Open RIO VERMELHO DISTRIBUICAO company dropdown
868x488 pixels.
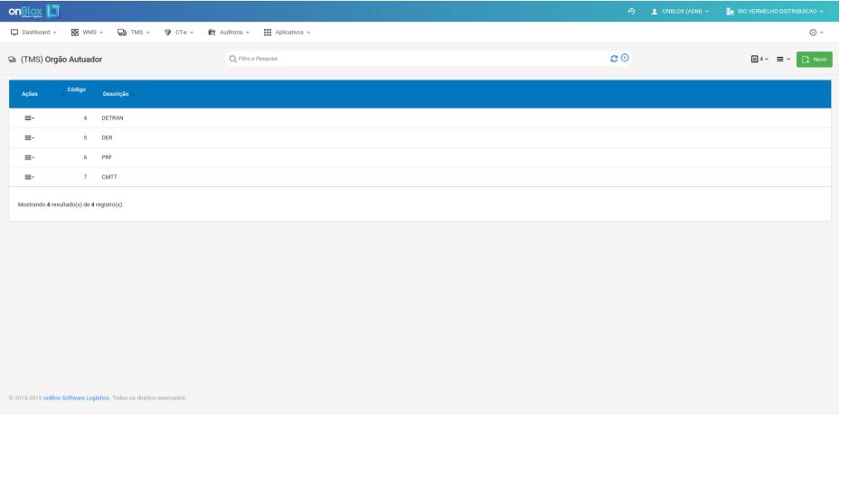click(x=775, y=11)
